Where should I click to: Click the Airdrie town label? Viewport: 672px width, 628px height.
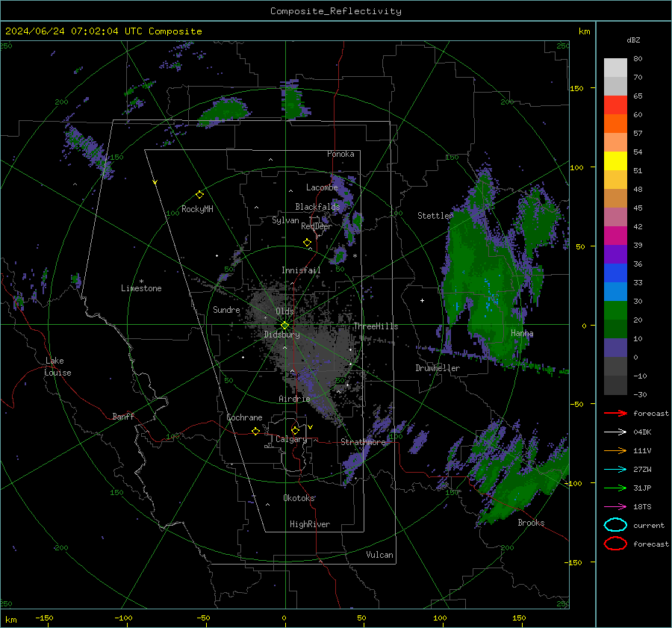click(294, 399)
